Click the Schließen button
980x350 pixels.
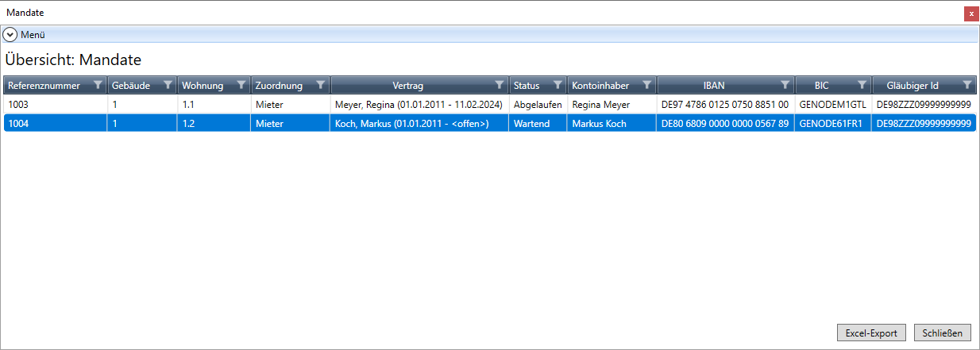pos(943,333)
